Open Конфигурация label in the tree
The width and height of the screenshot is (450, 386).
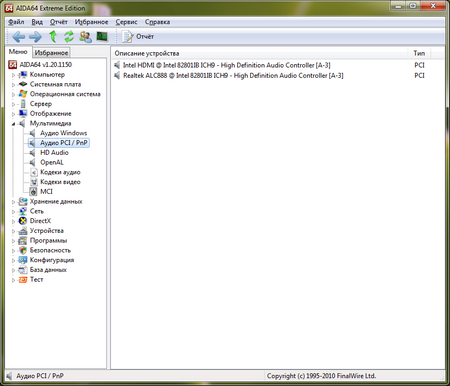click(52, 260)
